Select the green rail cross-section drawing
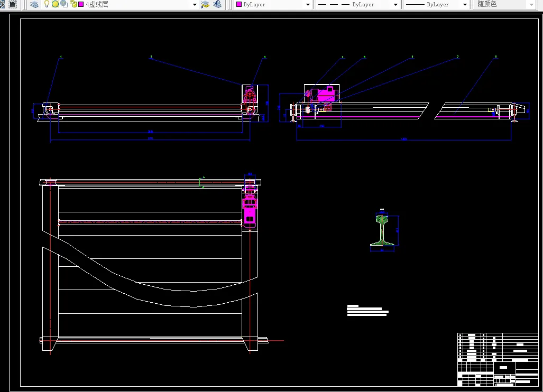 (x=382, y=230)
